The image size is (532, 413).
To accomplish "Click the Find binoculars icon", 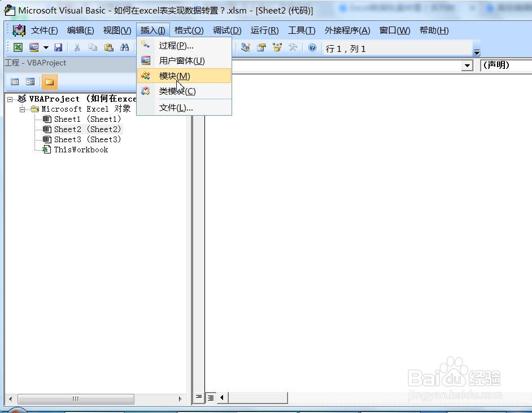I will click(x=124, y=47).
